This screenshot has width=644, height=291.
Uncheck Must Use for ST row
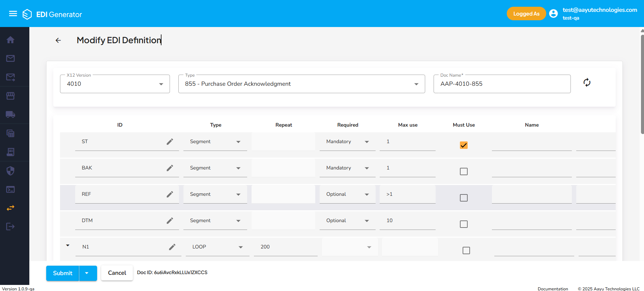click(x=464, y=145)
